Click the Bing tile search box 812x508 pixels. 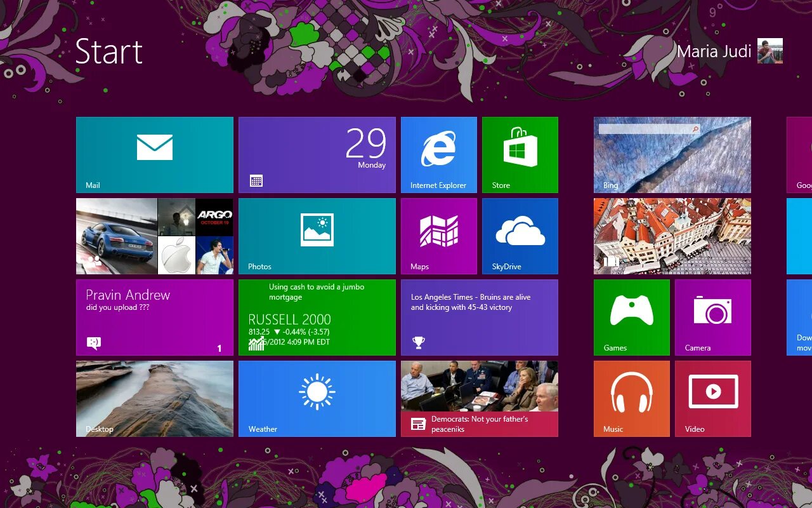[649, 129]
